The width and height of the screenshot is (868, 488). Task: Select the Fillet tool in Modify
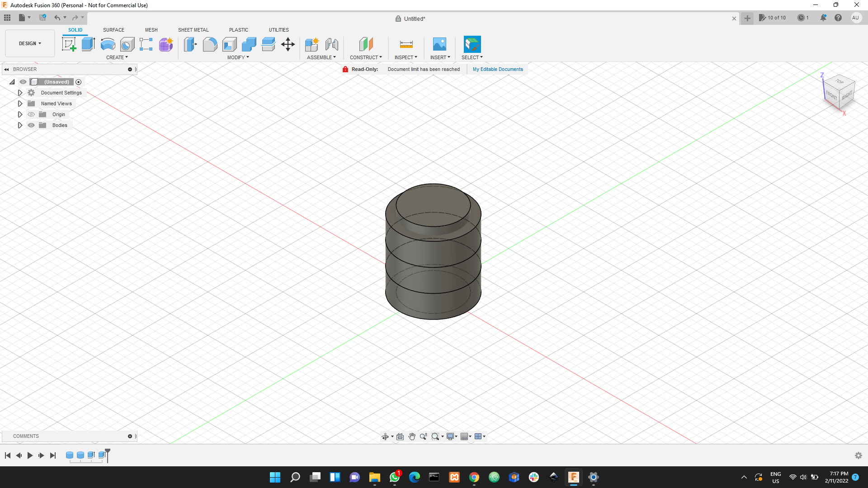click(210, 44)
